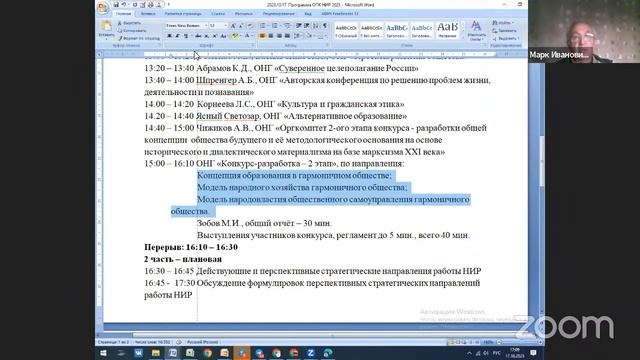Align text right
Image resolution: width=640 pixels, height=360 pixels.
(279, 36)
